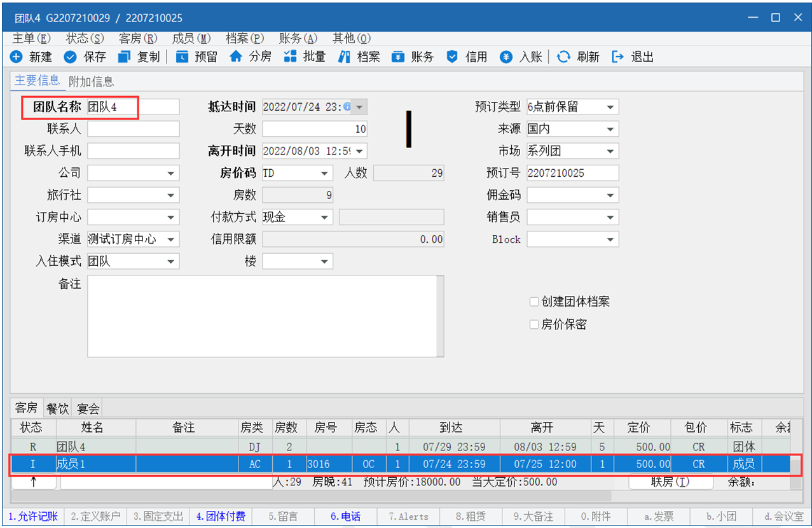Expand the 订房中心 dropdown
812x528 pixels.
[x=171, y=217]
